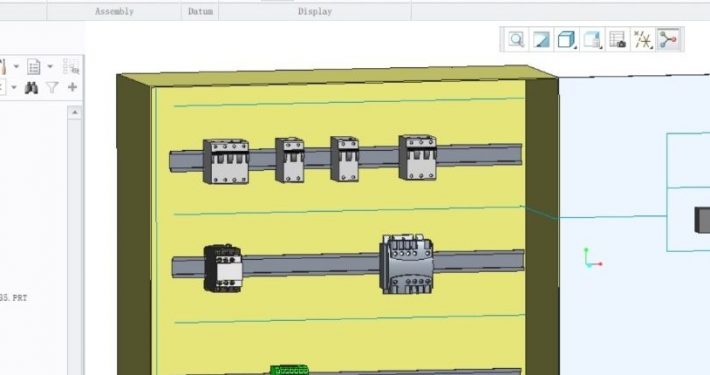Open the saved orientations view dropdown

[x=592, y=40]
